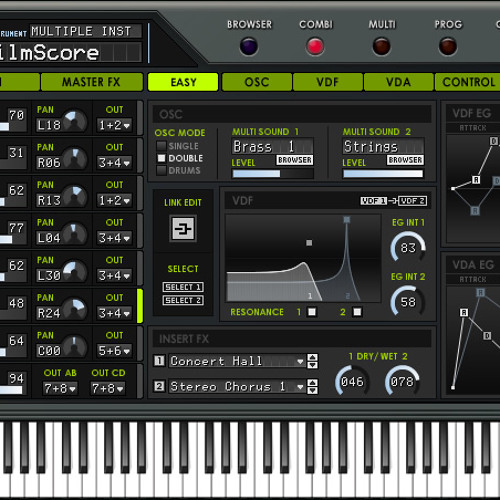Screen dimensions: 500x500
Task: Open the 3+4 output dropdown beside R06 pan
Action: pyautogui.click(x=114, y=163)
